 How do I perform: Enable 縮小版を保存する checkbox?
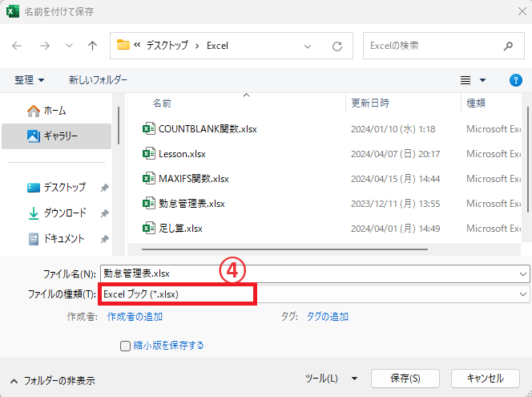[125, 346]
